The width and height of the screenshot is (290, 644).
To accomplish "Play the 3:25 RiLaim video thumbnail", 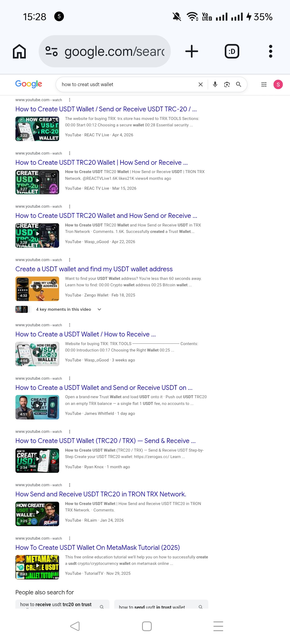I will pyautogui.click(x=37, y=514).
